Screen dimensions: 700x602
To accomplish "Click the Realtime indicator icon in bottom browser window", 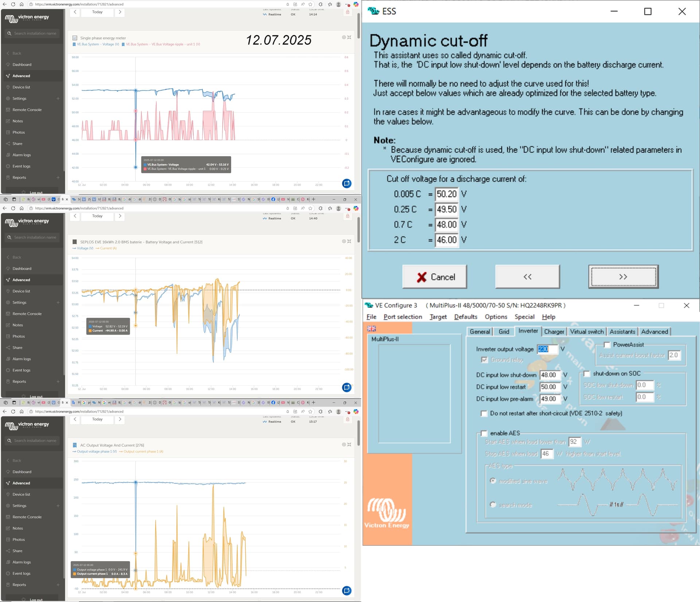I will tap(265, 422).
